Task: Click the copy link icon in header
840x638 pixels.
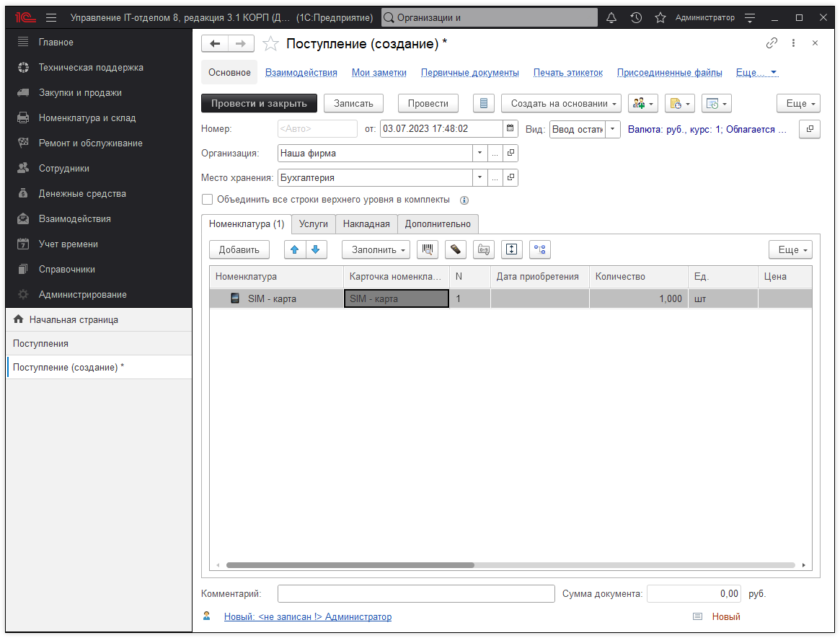Action: (x=772, y=43)
